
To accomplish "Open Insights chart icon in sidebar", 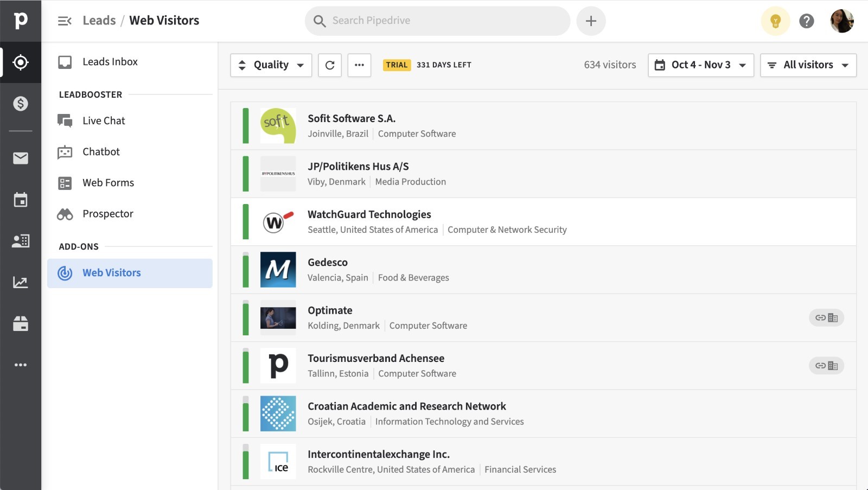I will (x=21, y=282).
